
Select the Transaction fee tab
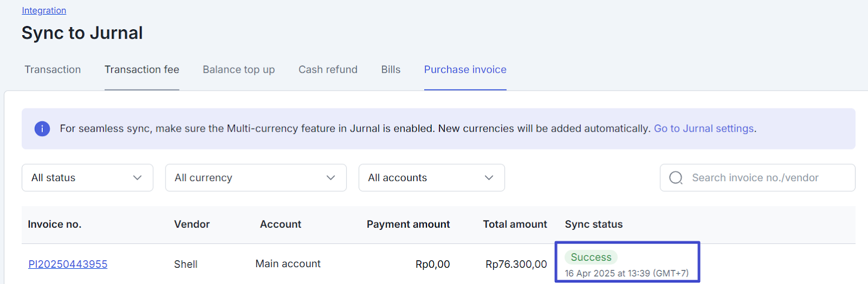(142, 69)
